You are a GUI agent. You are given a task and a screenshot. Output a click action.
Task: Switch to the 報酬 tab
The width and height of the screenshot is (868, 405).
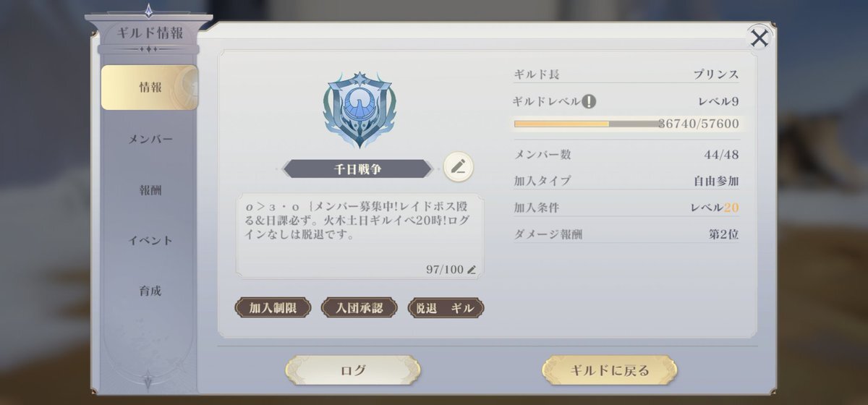click(x=150, y=191)
